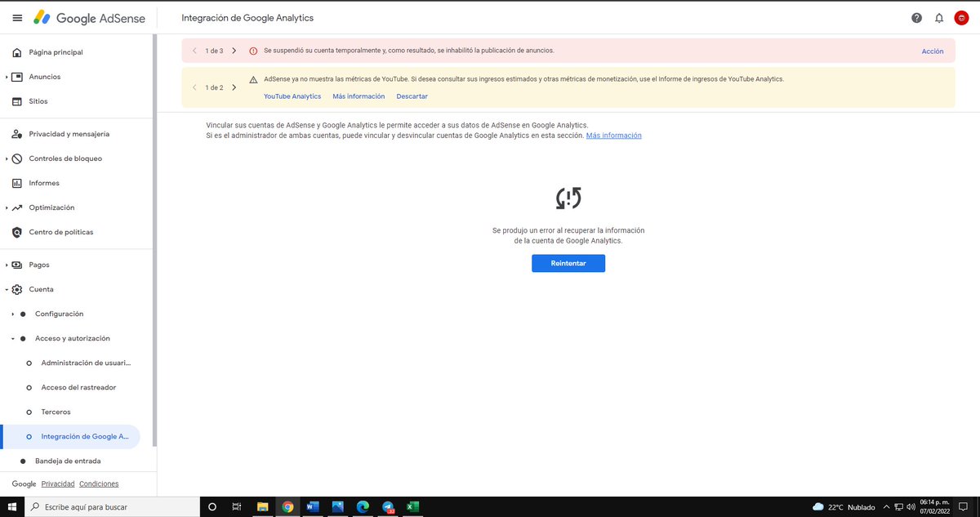
Task: Go to next red alert
Action: [234, 51]
